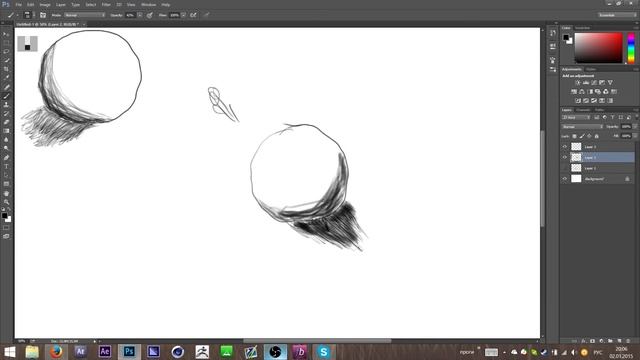Open the layer blend mode dropdown
The image size is (640, 360).
pyautogui.click(x=582, y=127)
